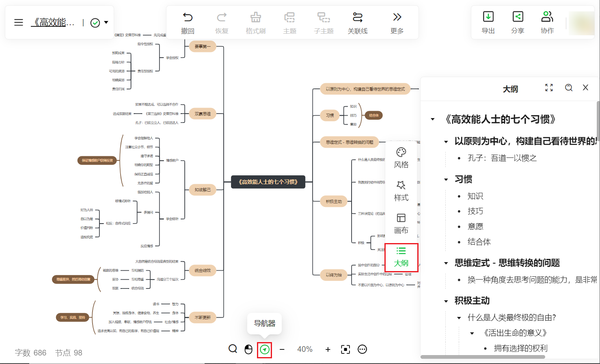The height and width of the screenshot is (364, 600).
Task: Toggle the 大纲 outline panel
Action: coord(401,257)
